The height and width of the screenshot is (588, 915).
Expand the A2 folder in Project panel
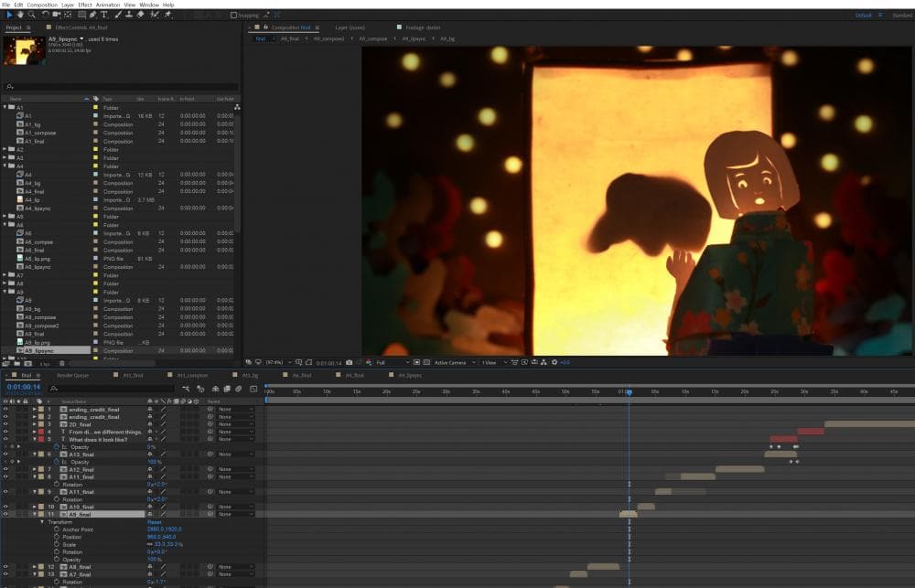(5, 149)
